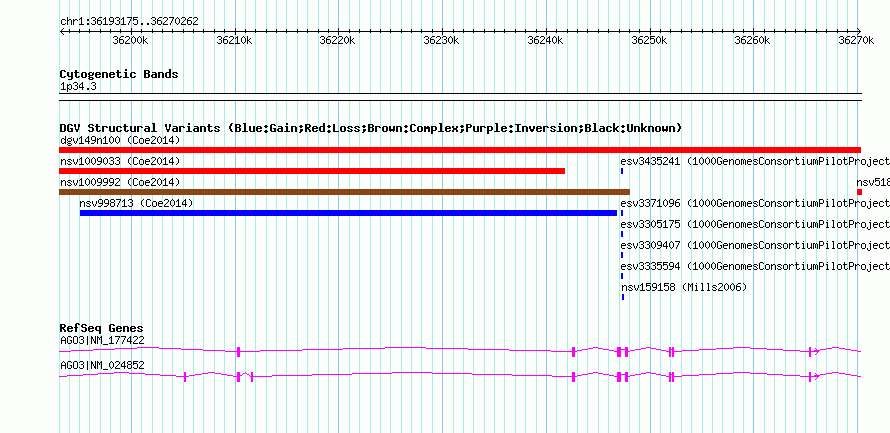The width and height of the screenshot is (890, 433).
Task: Click the esv3305175 variant label
Action: (x=755, y=224)
